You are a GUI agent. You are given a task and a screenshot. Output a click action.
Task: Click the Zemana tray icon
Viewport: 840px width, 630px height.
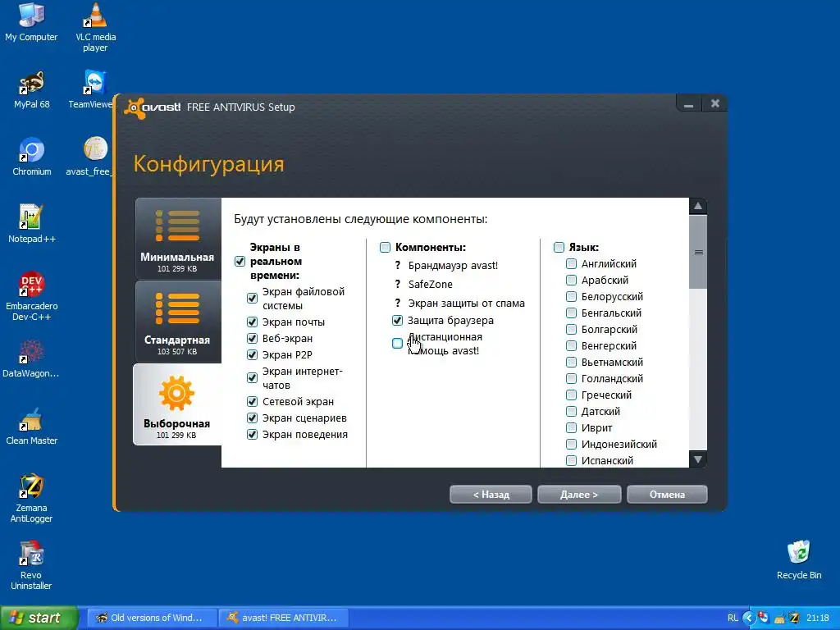pyautogui.click(x=794, y=618)
